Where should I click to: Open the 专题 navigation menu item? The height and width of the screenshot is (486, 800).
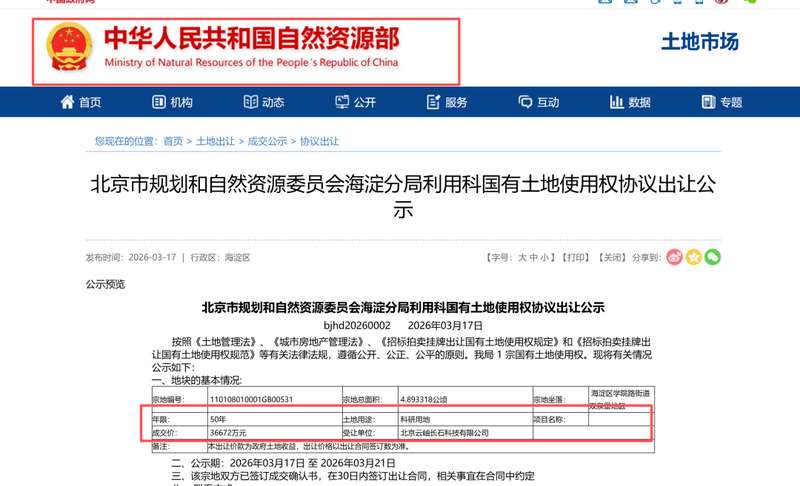722,102
